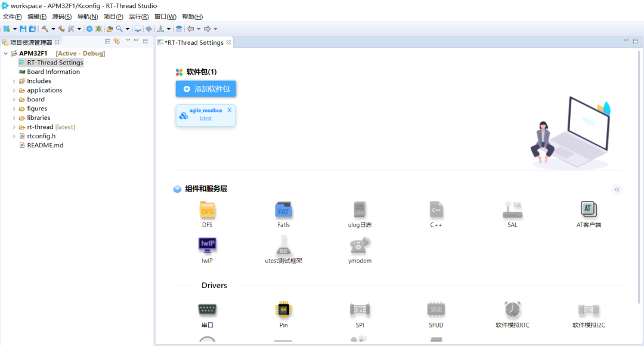Toggle link with editor in project explorer

[x=117, y=42]
